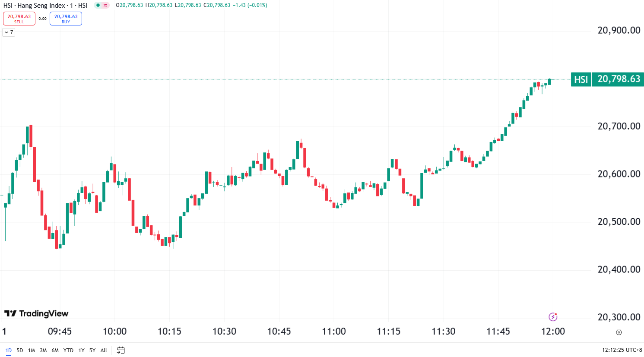Click the TradingView logo

(x=36, y=313)
